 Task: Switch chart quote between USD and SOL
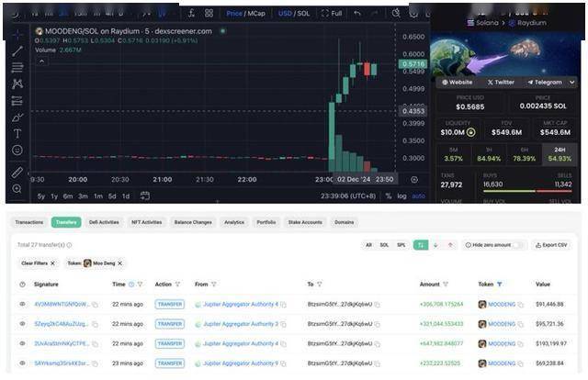(294, 14)
